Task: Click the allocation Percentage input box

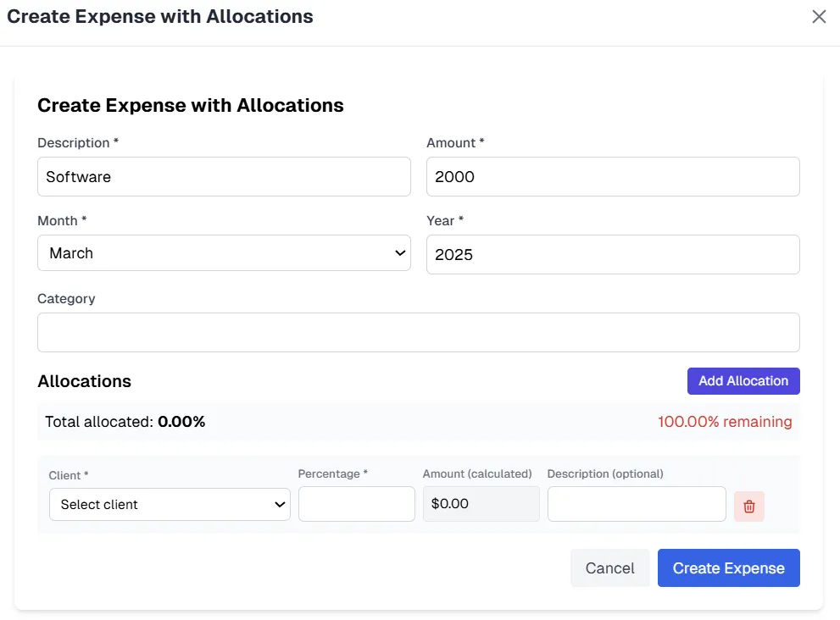Action: pos(356,504)
